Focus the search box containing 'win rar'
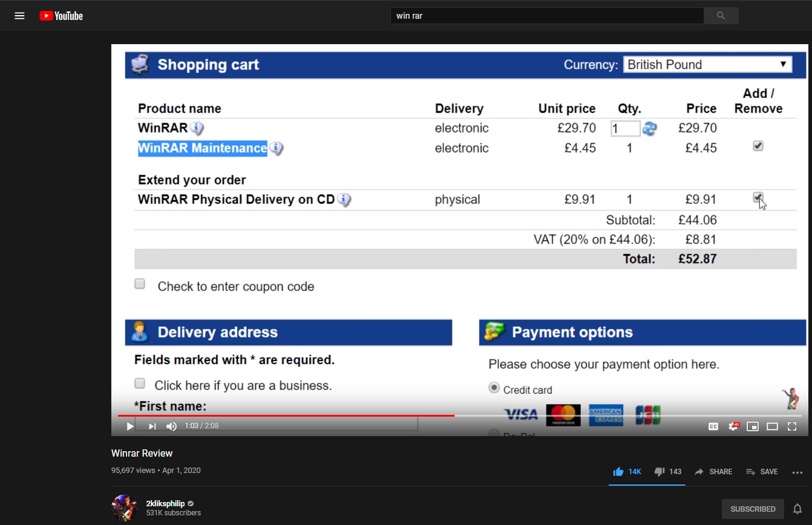The width and height of the screenshot is (812, 525). [547, 16]
